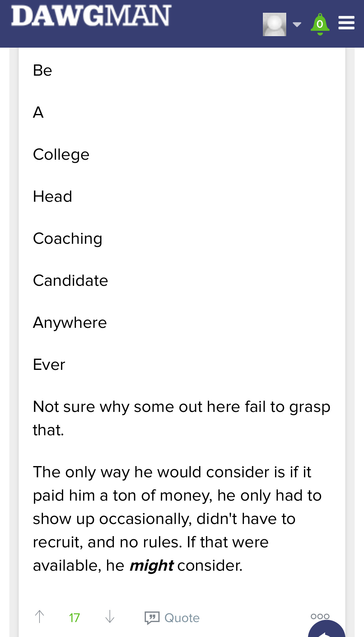Click the word "Anywhere" in the post
This screenshot has height=637, width=364.
click(x=70, y=323)
